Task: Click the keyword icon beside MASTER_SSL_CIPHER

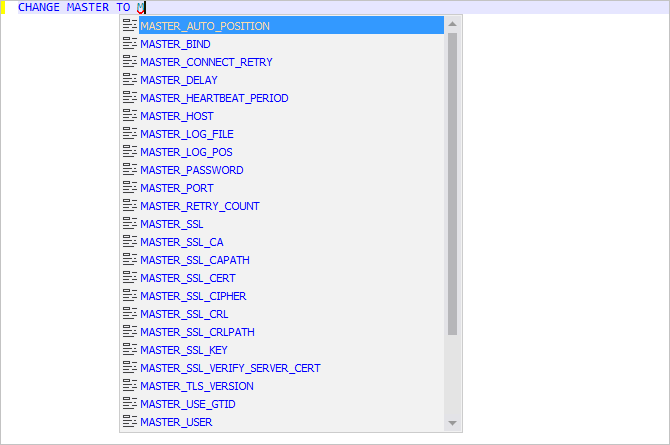Action: 130,295
